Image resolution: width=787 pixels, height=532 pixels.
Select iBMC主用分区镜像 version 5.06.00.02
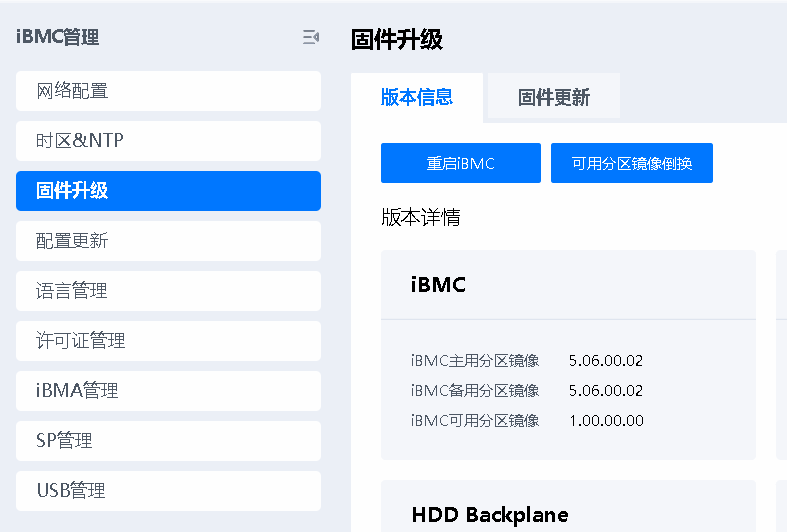tap(606, 361)
